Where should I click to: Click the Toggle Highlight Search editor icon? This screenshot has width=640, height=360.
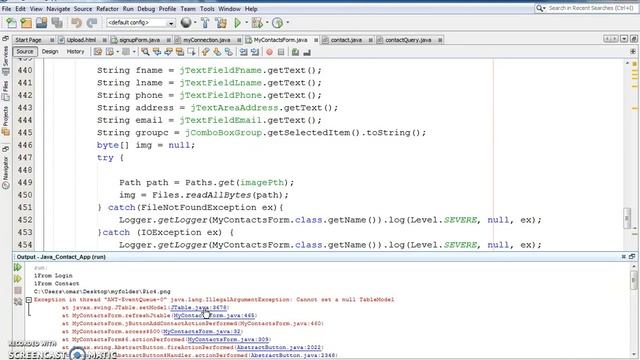tap(180, 52)
